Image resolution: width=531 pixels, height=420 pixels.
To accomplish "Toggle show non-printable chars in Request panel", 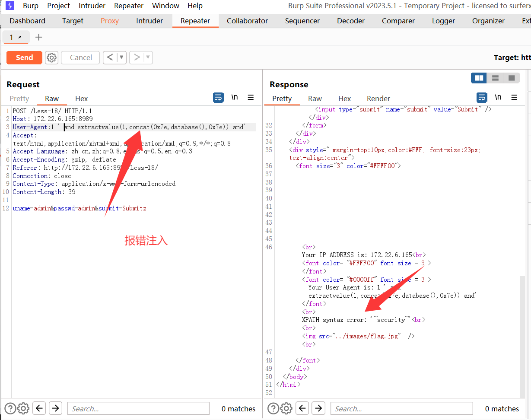I will (235, 97).
